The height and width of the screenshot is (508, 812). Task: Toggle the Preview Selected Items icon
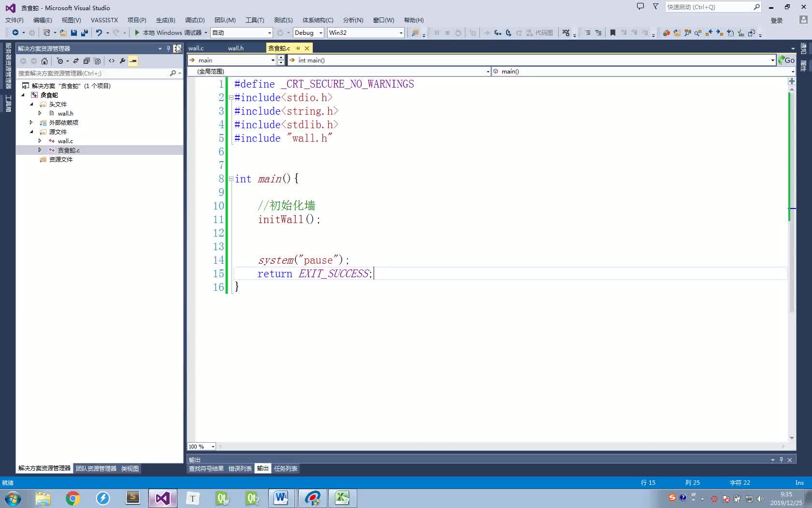[133, 61]
